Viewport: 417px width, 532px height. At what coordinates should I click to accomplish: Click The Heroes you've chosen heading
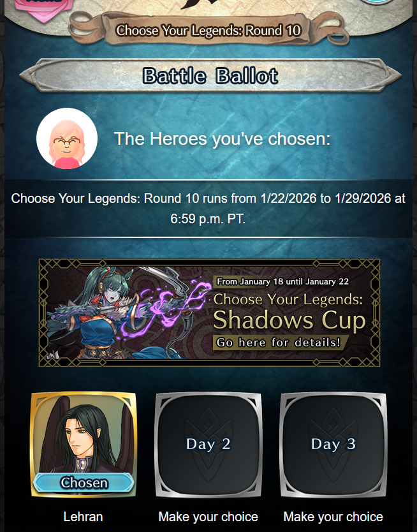[222, 139]
